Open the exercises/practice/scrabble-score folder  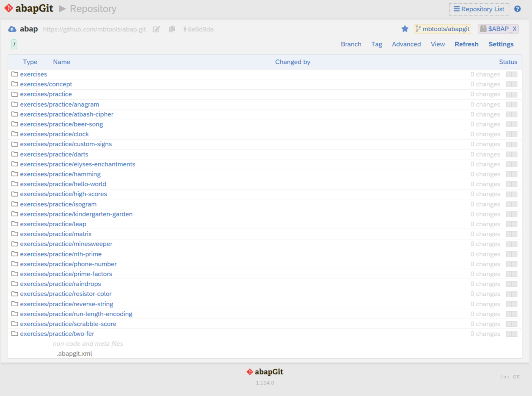pyautogui.click(x=68, y=324)
